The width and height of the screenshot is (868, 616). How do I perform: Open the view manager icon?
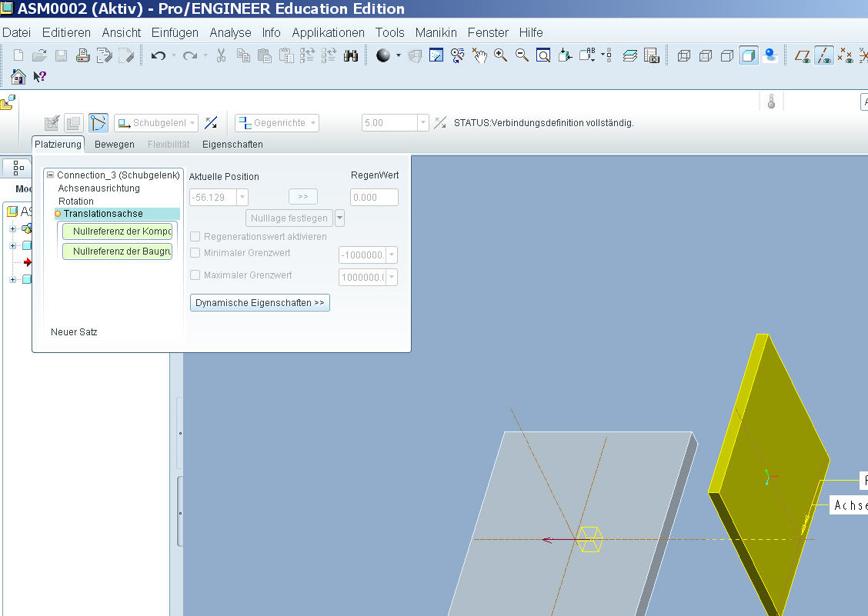coord(652,55)
